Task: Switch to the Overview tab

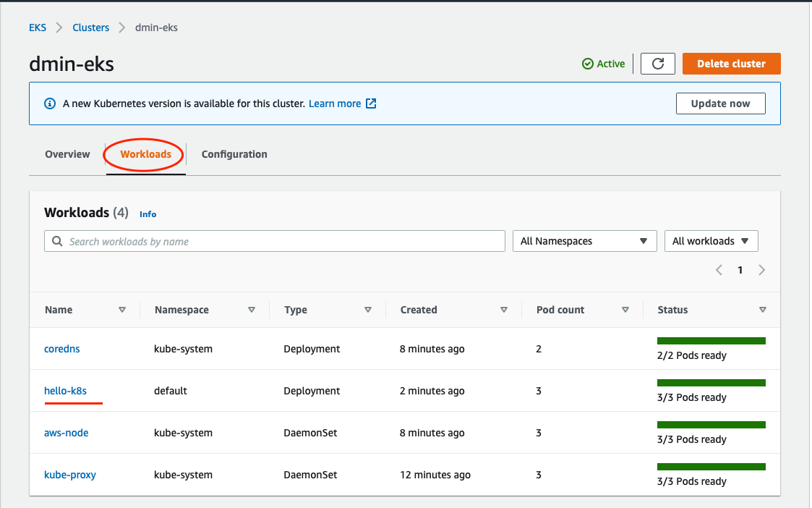Action: point(67,154)
